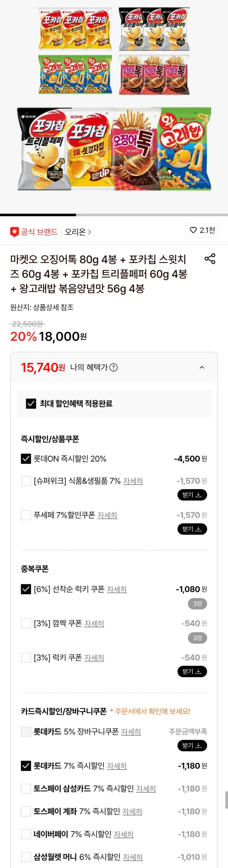The width and height of the screenshot is (228, 868).
Task: Tap the red 공식 브랜드 badge icon
Action: click(15, 232)
